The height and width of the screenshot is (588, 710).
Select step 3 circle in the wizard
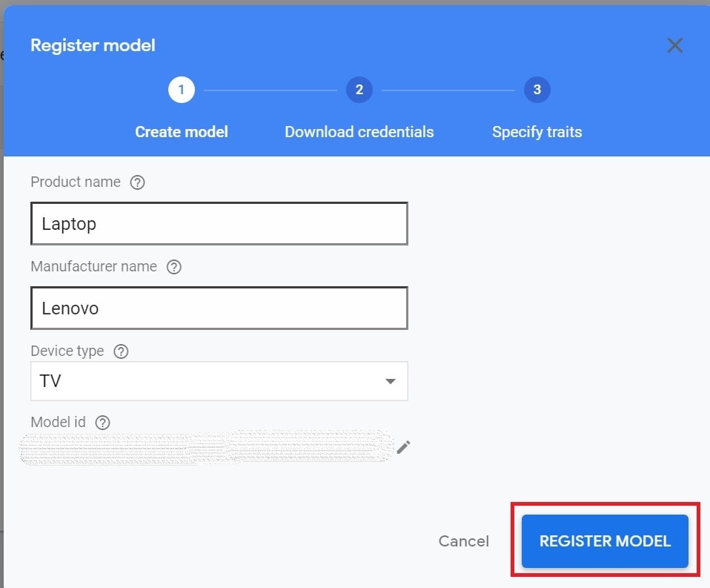click(537, 90)
